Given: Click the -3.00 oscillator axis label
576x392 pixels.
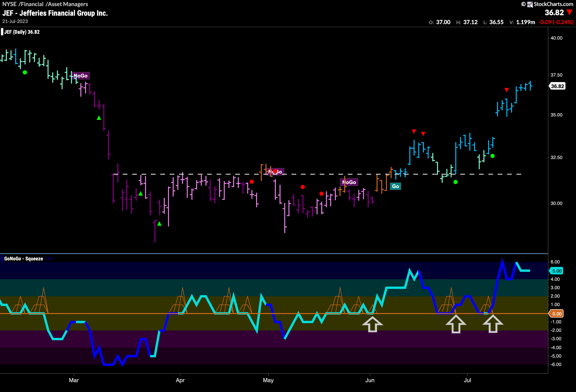Looking at the screenshot, I should coord(556,339).
